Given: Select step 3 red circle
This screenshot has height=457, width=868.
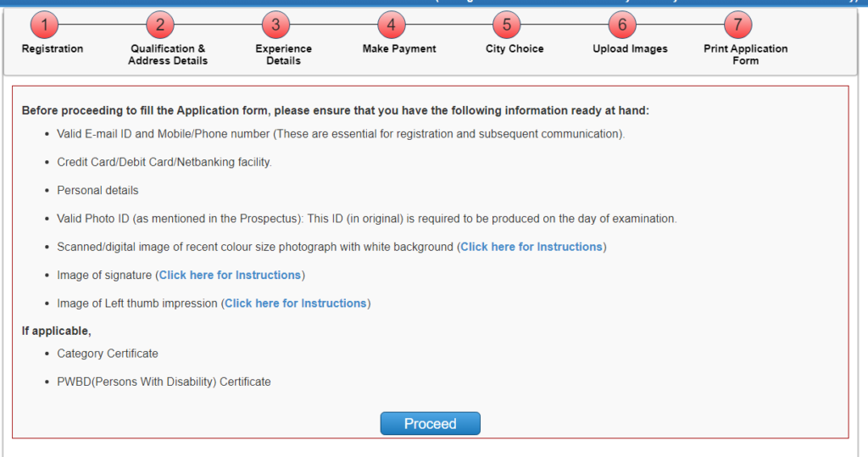Looking at the screenshot, I should 275,25.
